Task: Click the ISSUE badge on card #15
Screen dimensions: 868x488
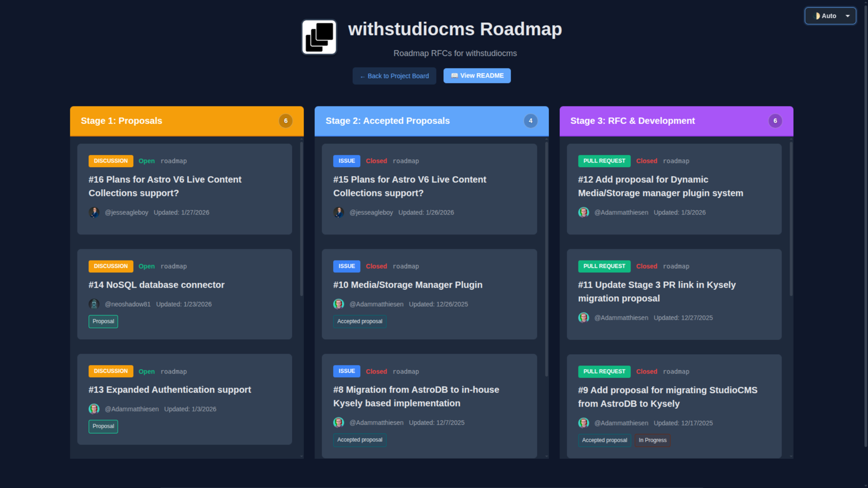Action: 347,161
